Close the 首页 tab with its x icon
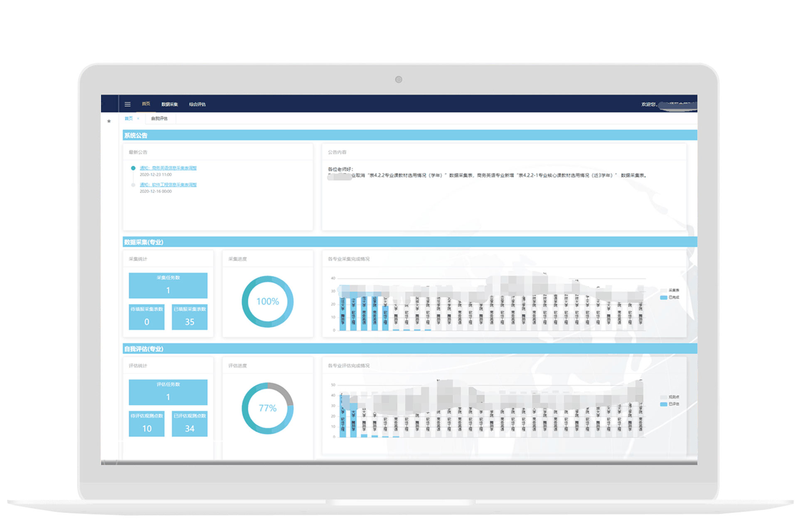The width and height of the screenshot is (798, 532). click(138, 119)
